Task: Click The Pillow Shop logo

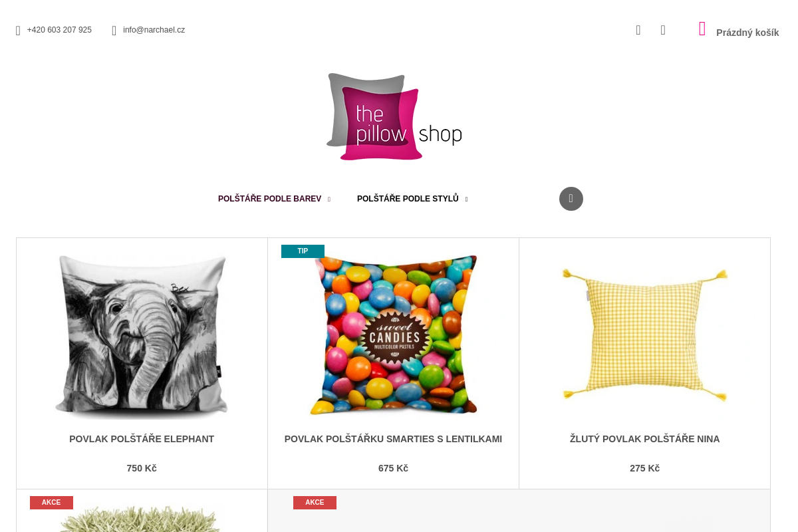Action: pyautogui.click(x=394, y=116)
